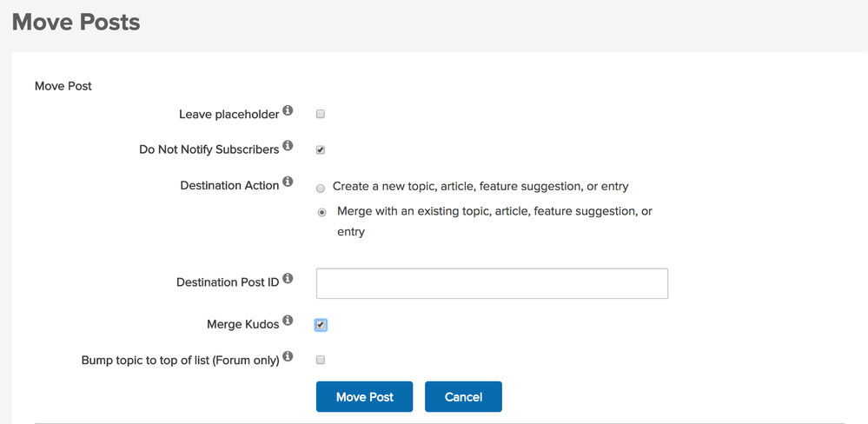868x424 pixels.
Task: Cancel the move post form
Action: (463, 397)
